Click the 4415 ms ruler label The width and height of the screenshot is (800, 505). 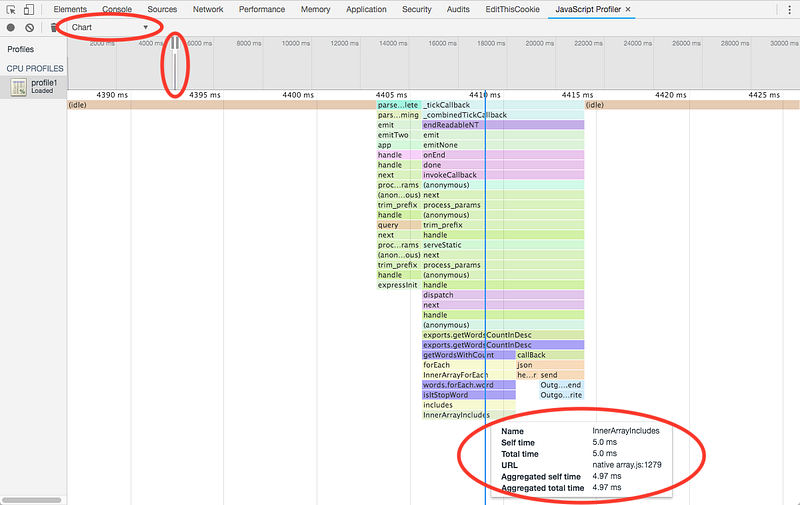pos(577,95)
